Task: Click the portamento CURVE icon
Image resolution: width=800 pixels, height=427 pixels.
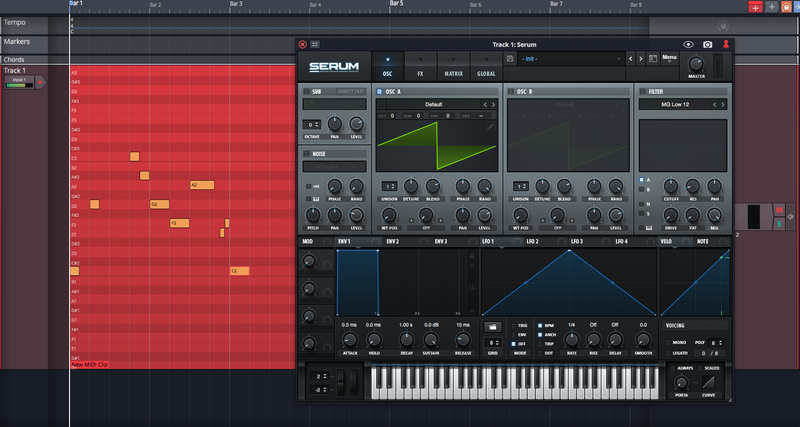Action: [708, 382]
